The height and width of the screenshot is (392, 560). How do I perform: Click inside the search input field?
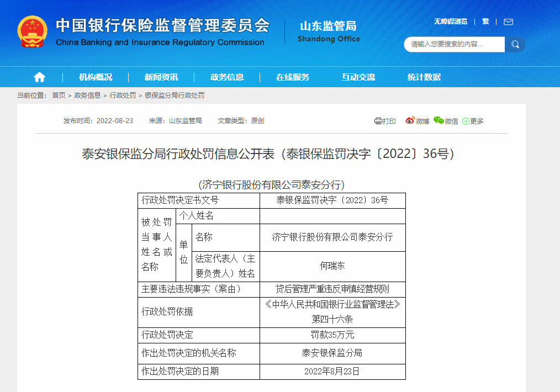454,44
